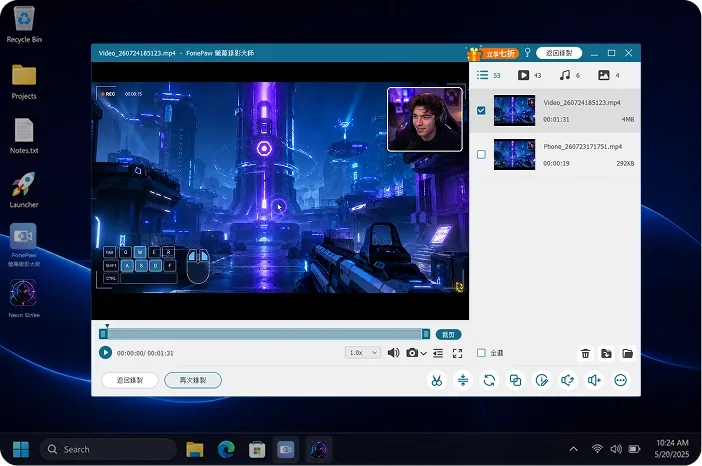Screen dimensions: 702x466
Task: Select file name Phone_260723171751.mp4
Action: (582, 146)
